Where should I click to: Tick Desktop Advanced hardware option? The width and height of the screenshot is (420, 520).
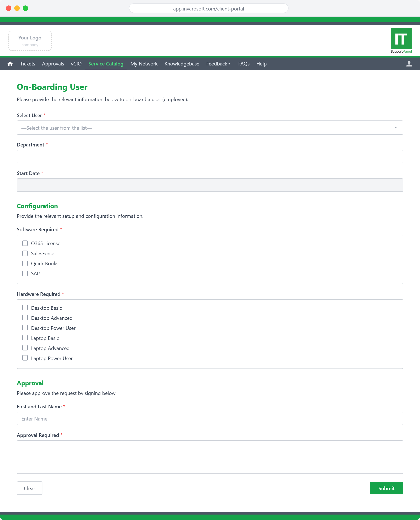(x=25, y=318)
